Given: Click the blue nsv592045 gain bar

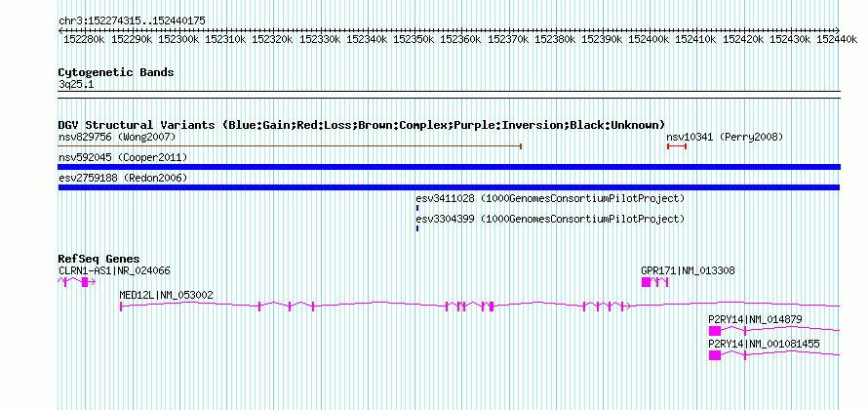Looking at the screenshot, I should click(x=449, y=167).
